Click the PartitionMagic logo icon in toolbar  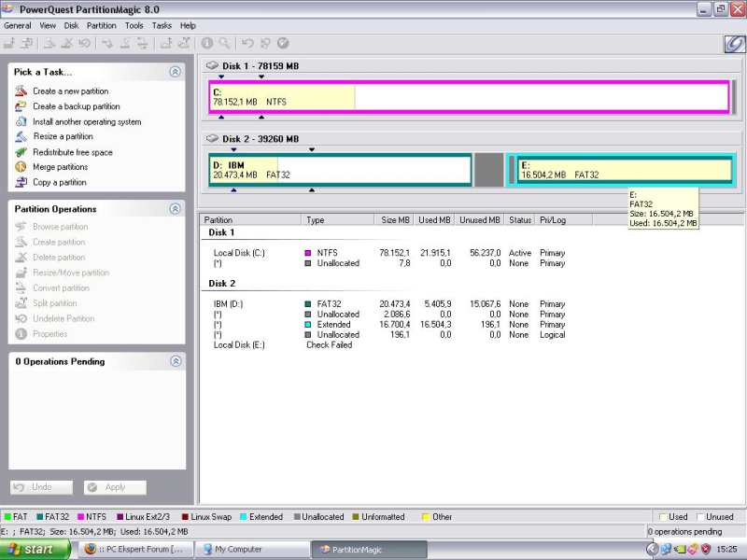733,43
